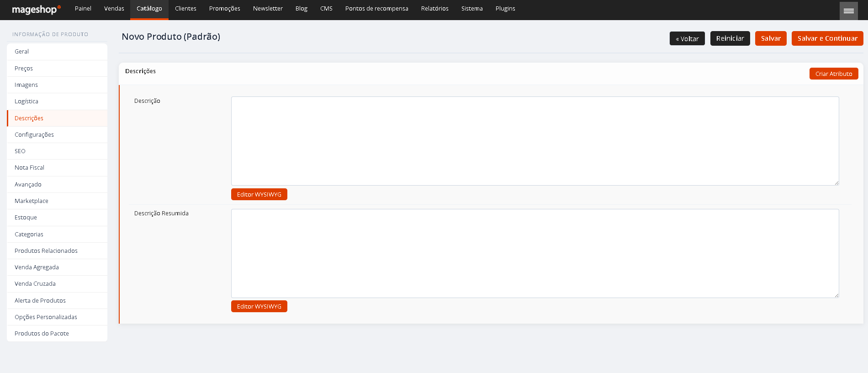Go to Pontos de recompensa menu
This screenshot has height=373, width=868.
[x=377, y=9]
